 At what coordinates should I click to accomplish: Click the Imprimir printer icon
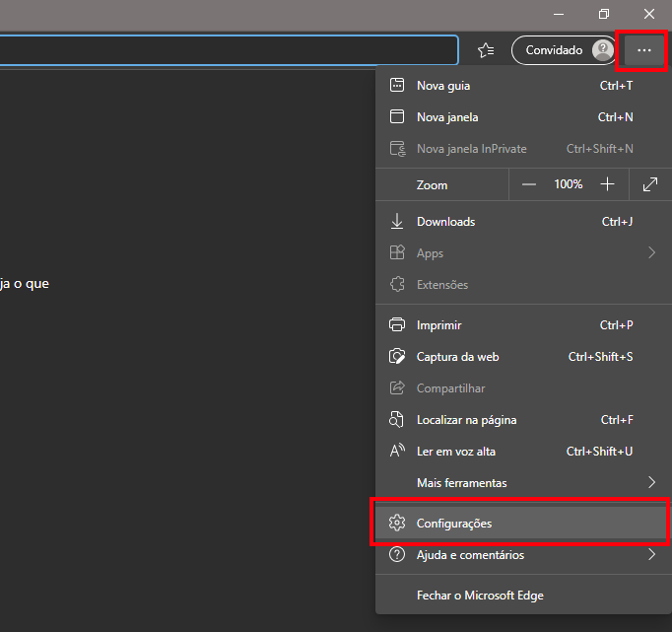398,325
